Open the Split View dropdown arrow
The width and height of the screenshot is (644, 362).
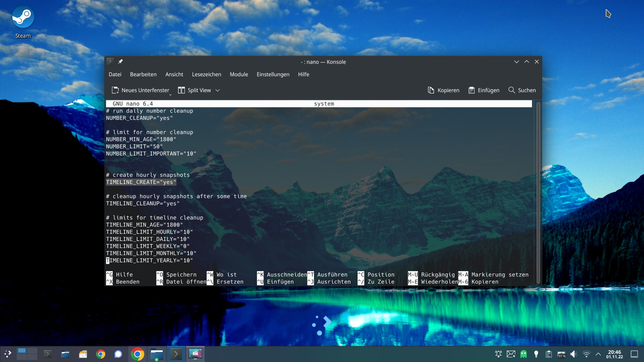coord(218,90)
